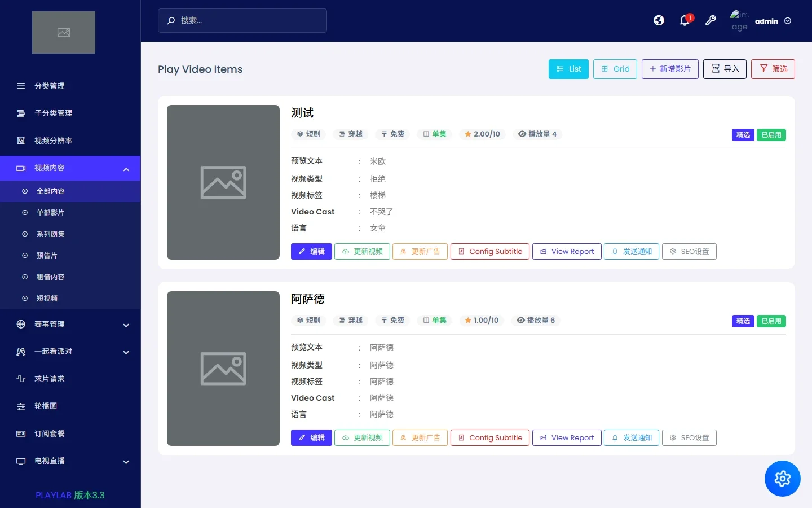Click the 导入 import button
The width and height of the screenshot is (812, 508).
coord(725,69)
